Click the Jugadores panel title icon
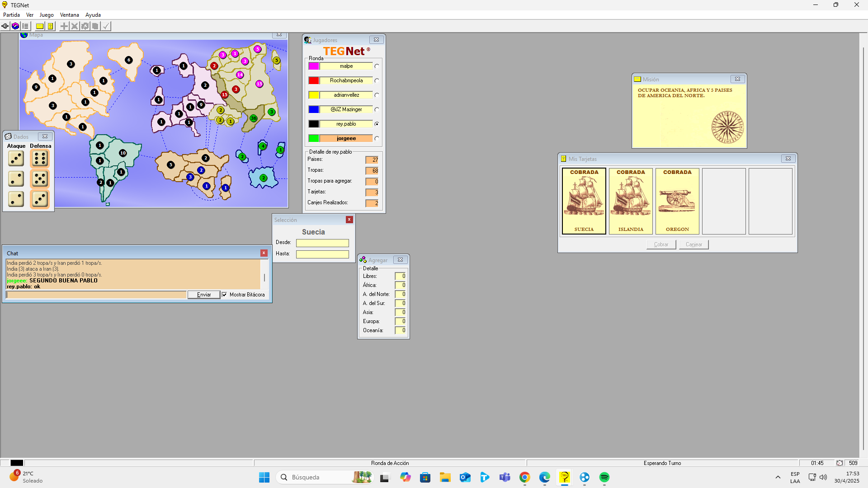This screenshot has width=868, height=488. (308, 40)
